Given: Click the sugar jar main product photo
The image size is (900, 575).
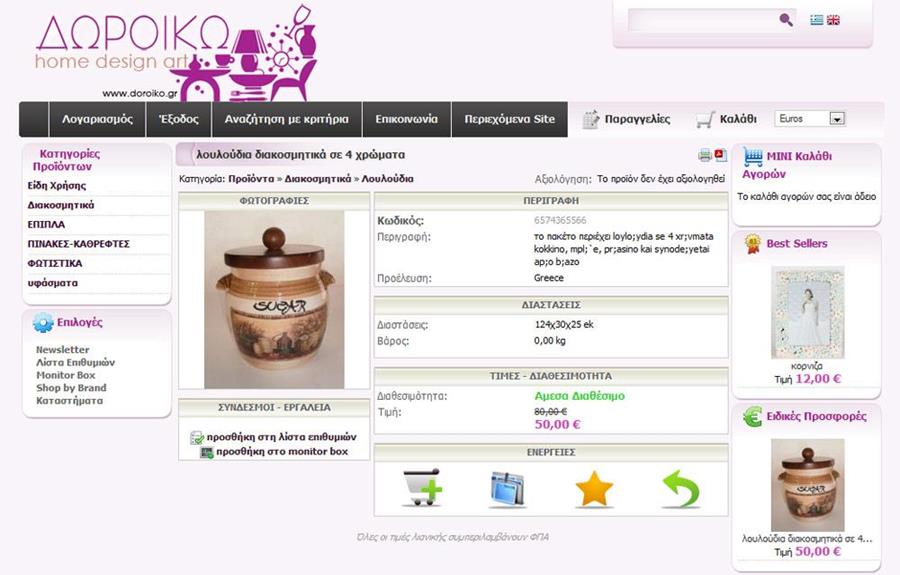Looking at the screenshot, I should click(274, 300).
